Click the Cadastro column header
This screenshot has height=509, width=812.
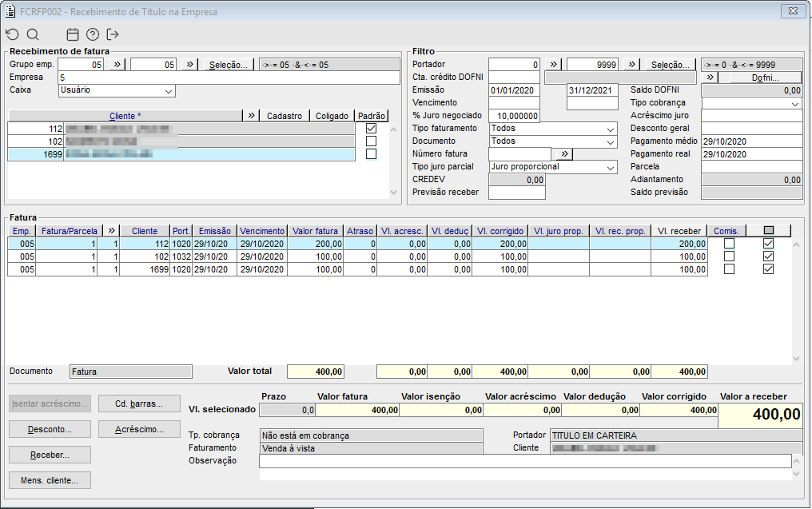click(284, 116)
